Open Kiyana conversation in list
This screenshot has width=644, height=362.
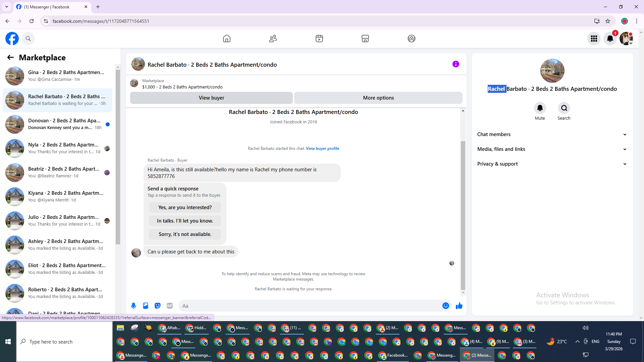[57, 196]
